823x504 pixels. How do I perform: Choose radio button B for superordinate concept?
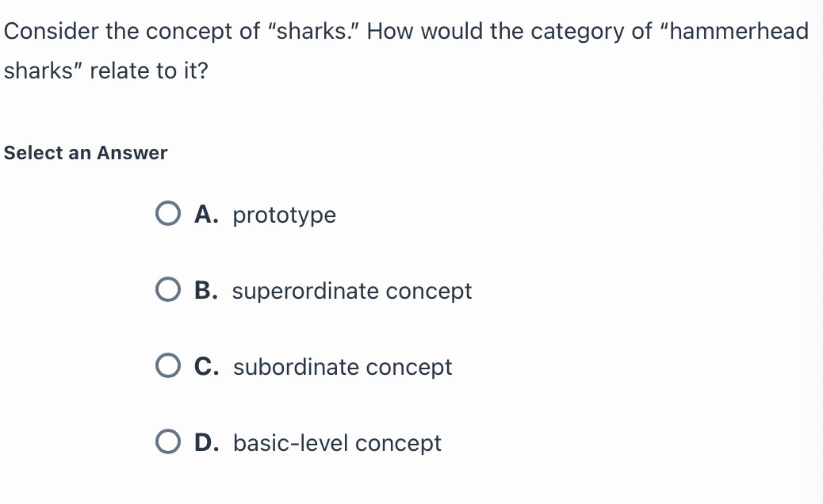168,290
